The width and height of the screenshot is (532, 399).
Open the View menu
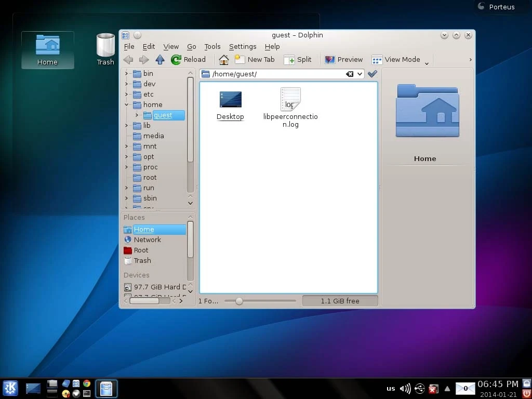pos(170,46)
